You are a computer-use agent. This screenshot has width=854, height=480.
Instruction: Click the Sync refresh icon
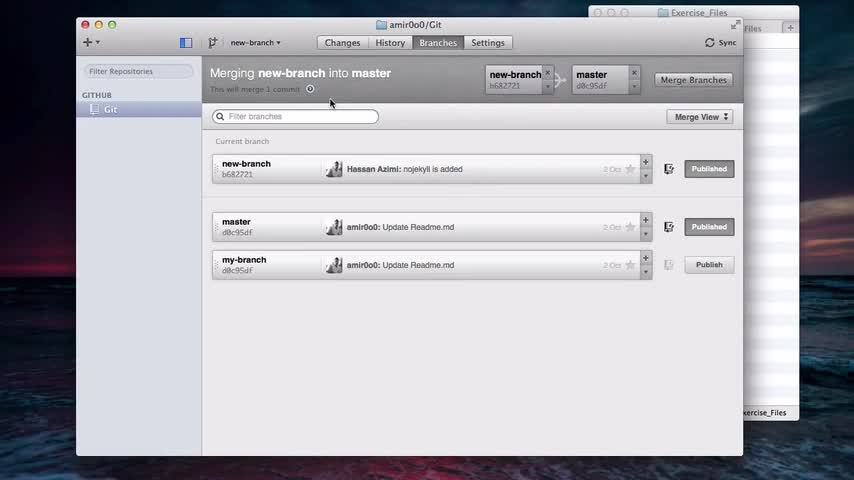tap(709, 42)
